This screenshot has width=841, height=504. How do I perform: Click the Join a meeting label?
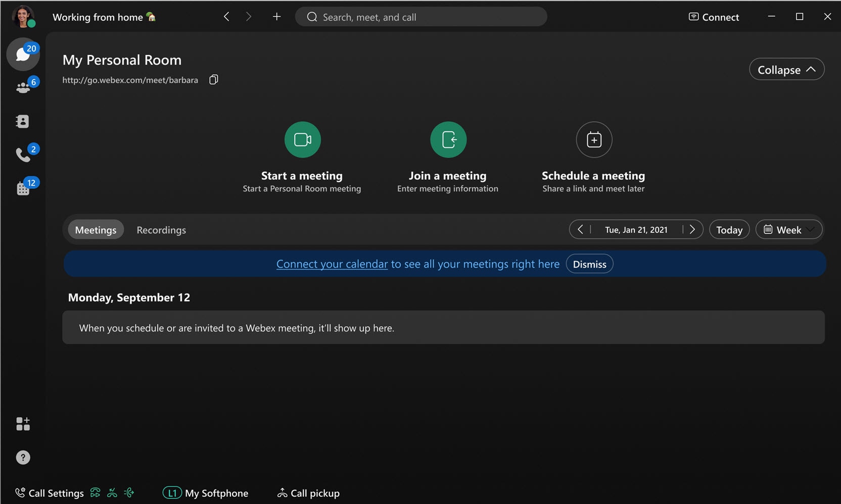tap(447, 176)
